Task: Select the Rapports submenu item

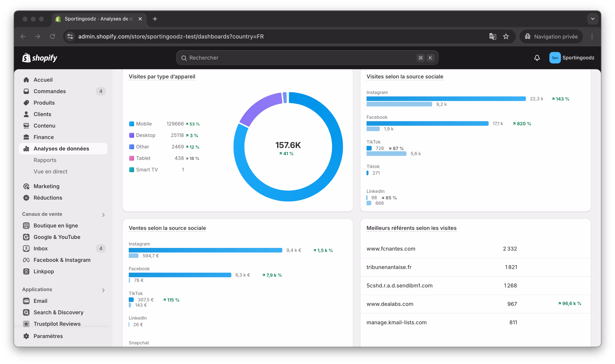Action: click(x=45, y=160)
